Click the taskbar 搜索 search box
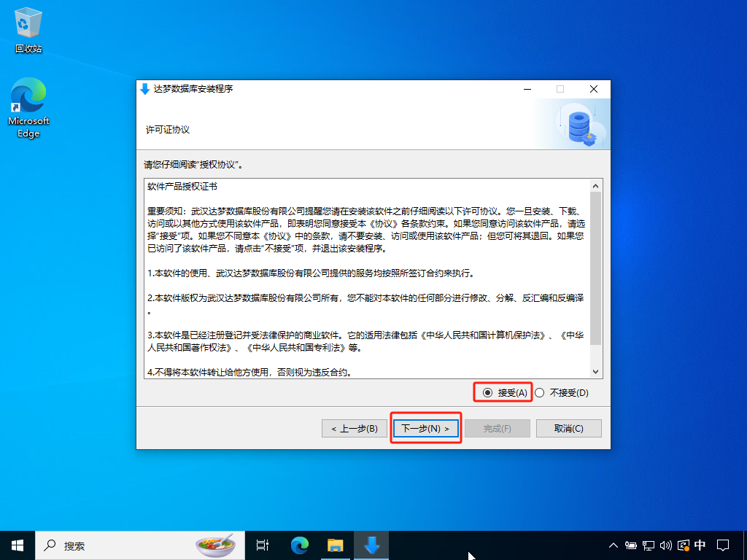This screenshot has height=560, width=747. click(x=140, y=545)
